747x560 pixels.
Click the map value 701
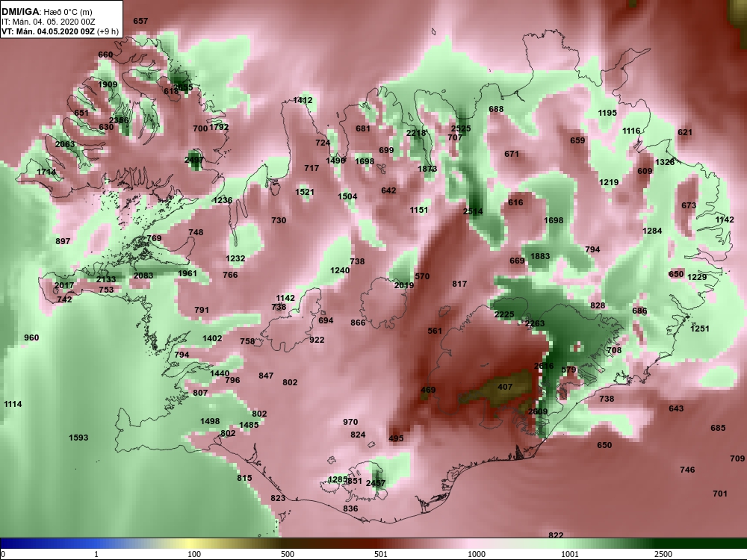pyautogui.click(x=720, y=494)
